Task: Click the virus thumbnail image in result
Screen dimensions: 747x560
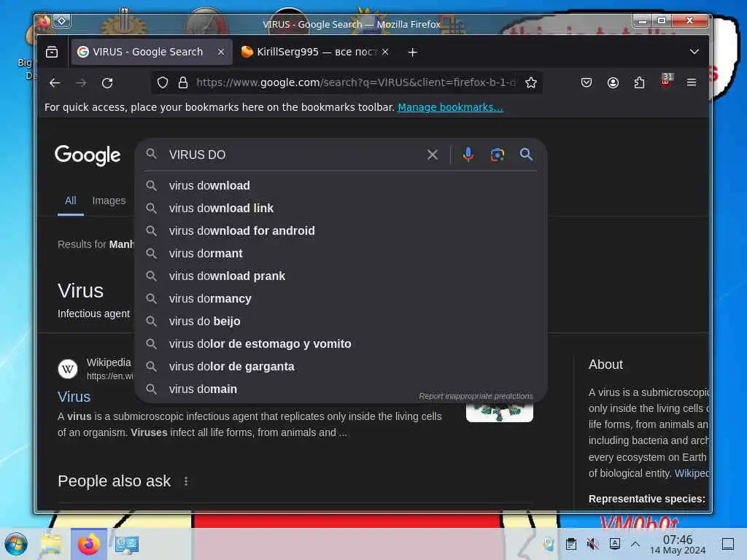Action: 499,413
